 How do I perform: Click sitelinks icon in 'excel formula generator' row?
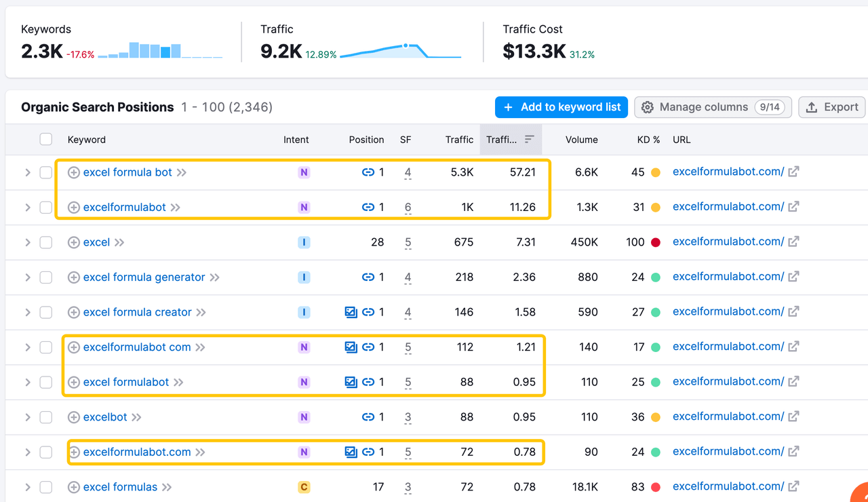(368, 277)
